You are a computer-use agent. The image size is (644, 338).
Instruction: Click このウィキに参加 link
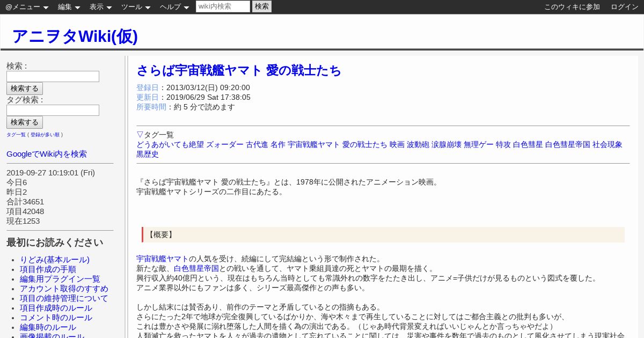click(x=572, y=7)
